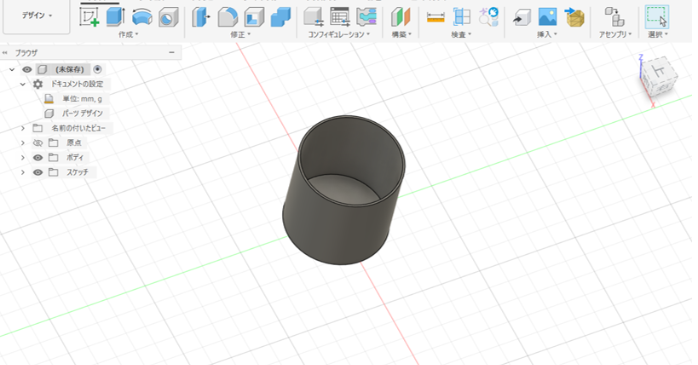Viewport: 698px width, 365px height.
Task: Click the units document icon
Action: tap(49, 99)
